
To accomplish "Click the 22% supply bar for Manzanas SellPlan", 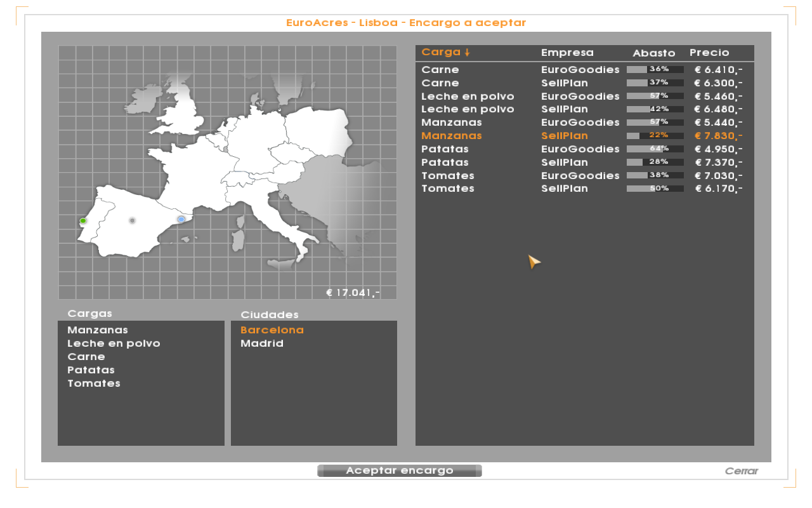I will point(655,135).
